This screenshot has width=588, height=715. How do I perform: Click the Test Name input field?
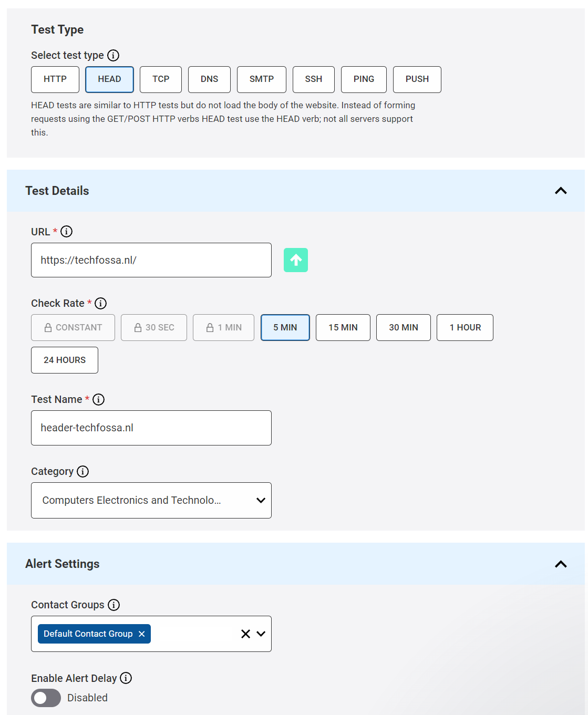pyautogui.click(x=151, y=428)
